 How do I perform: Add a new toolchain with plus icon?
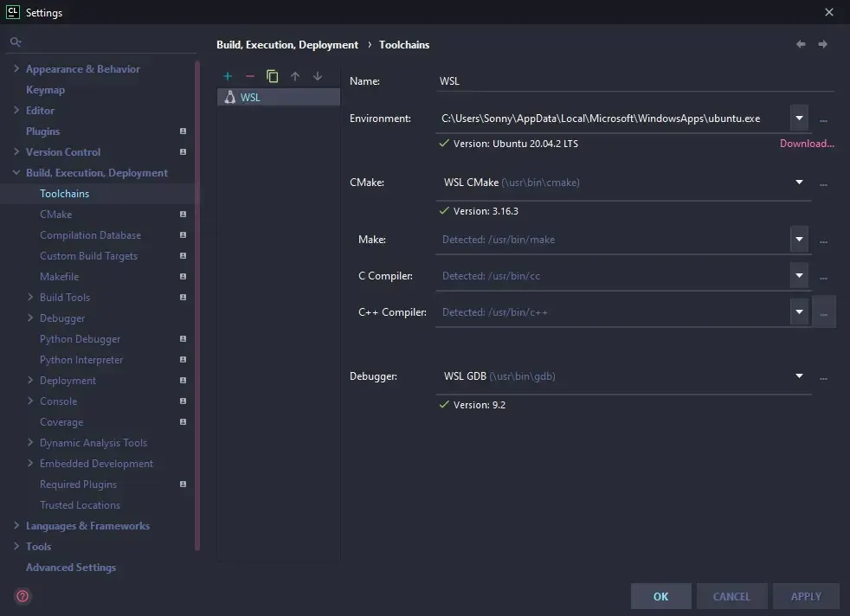[x=228, y=76]
